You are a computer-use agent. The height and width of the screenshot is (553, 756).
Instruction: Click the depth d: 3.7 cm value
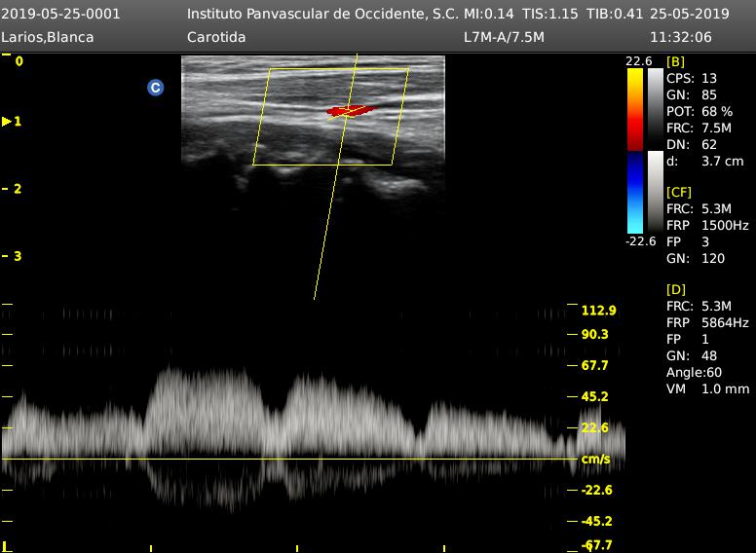click(x=705, y=161)
